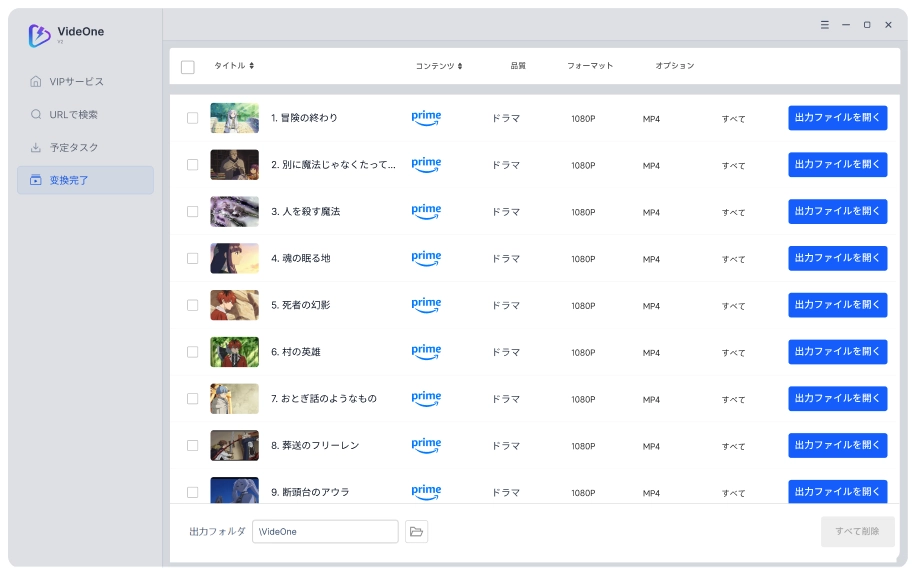Image resolution: width=916 pixels, height=576 pixels.
Task: Click the VideOne logo icon
Action: point(39,35)
